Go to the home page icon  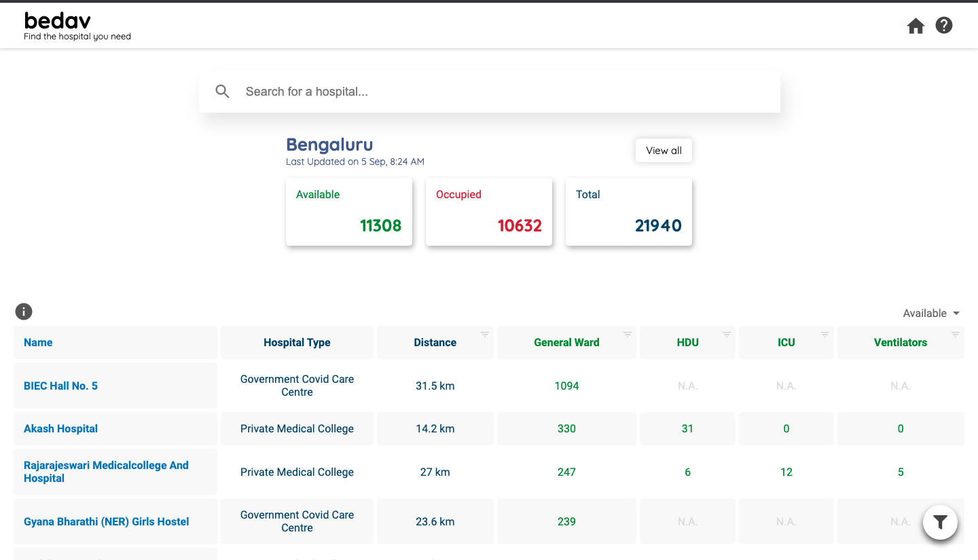point(916,26)
